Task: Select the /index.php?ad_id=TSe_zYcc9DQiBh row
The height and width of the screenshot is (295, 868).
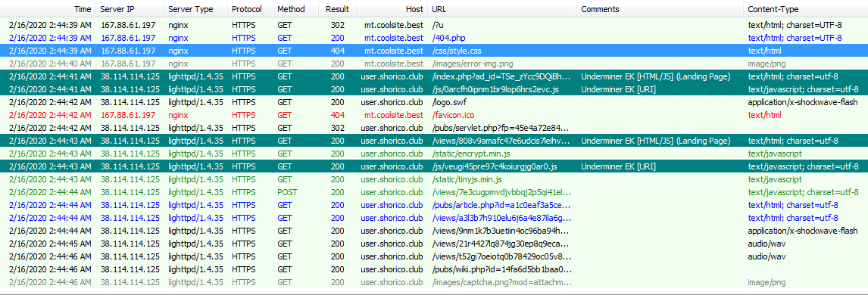Action: click(434, 76)
